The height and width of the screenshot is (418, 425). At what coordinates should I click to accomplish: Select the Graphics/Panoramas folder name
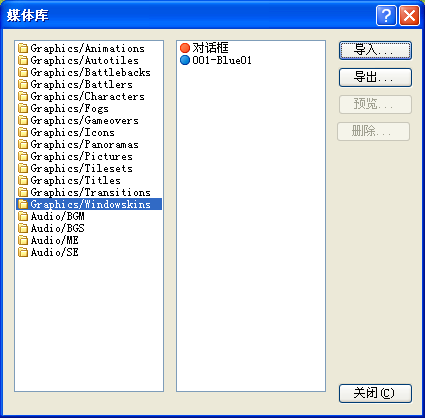point(85,144)
